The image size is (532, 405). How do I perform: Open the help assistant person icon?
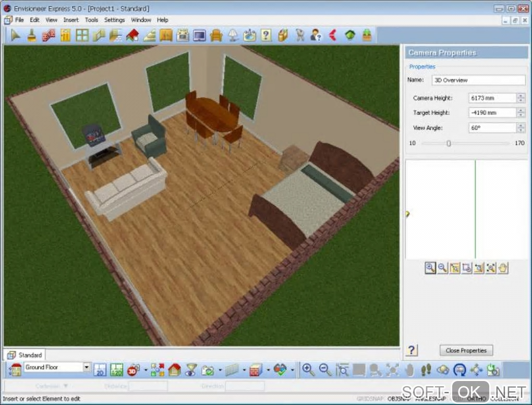[316, 35]
